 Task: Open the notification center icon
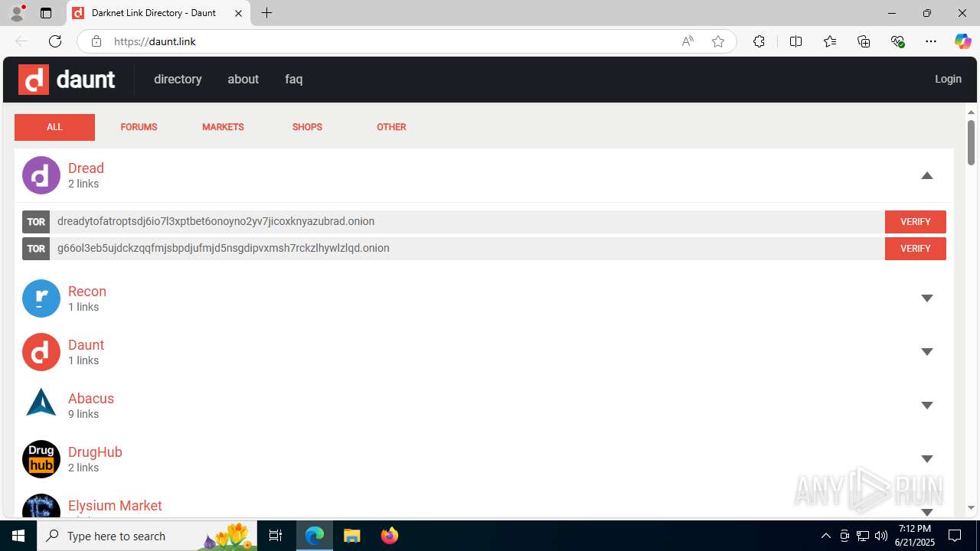955,536
